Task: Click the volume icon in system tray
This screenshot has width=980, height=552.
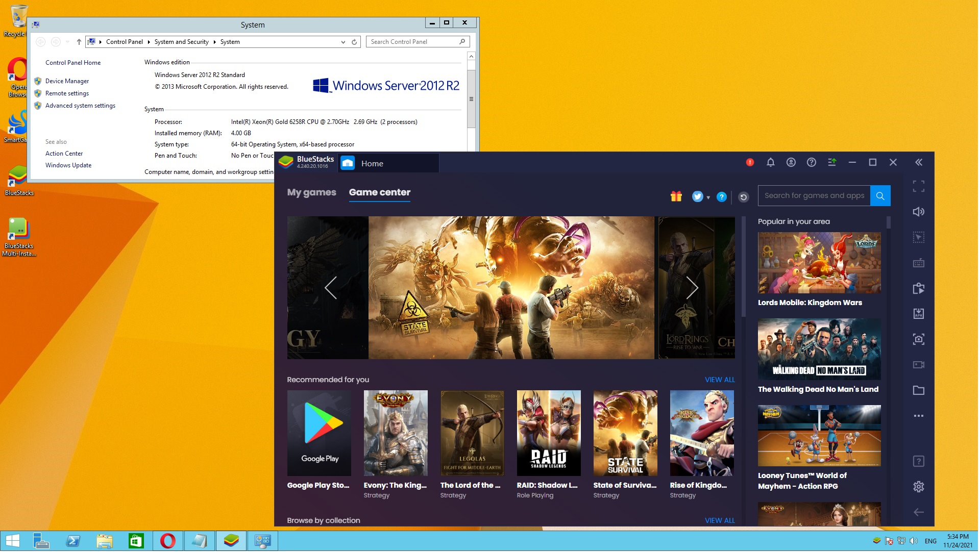Action: pos(914,541)
